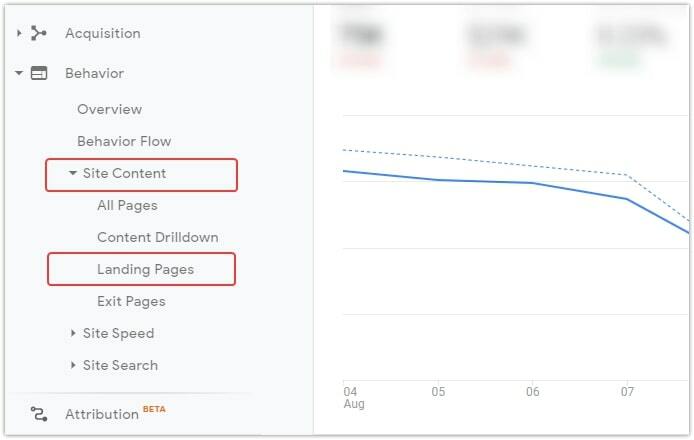
Task: Click the Behavior window layout icon
Action: pyautogui.click(x=39, y=73)
